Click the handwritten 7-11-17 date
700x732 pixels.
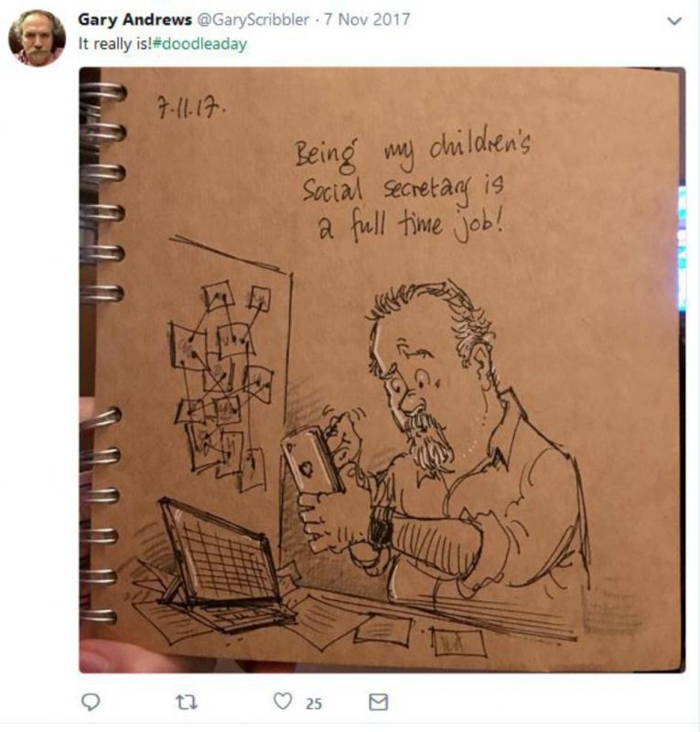[x=192, y=109]
